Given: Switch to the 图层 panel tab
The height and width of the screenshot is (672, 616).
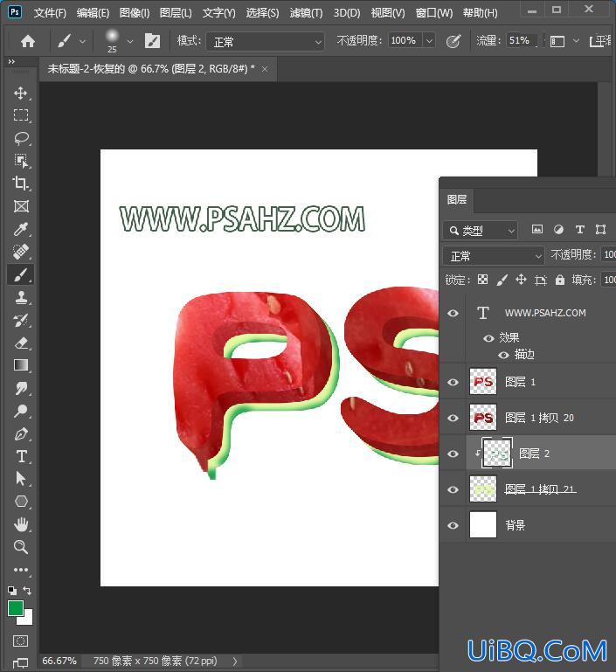Looking at the screenshot, I should tap(457, 200).
